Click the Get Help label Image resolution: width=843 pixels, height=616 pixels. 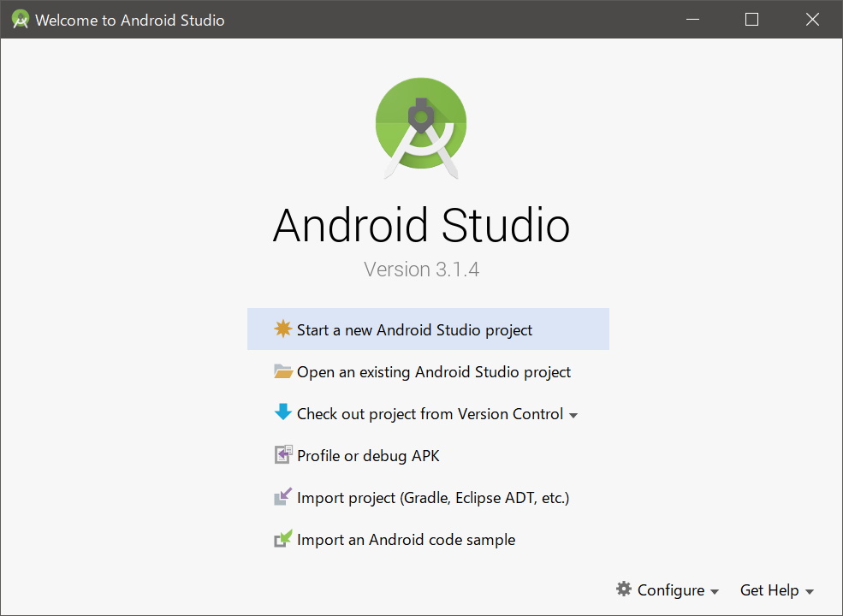pos(769,589)
